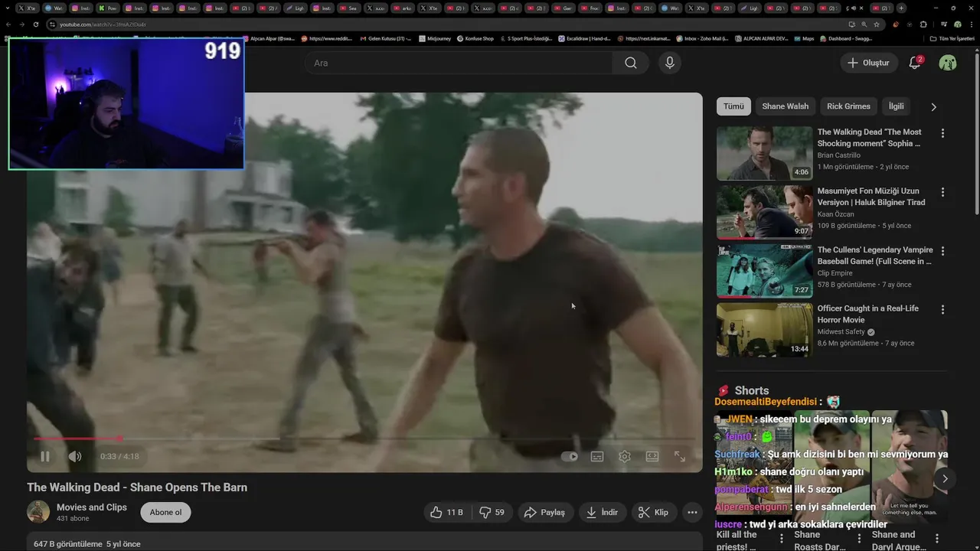
Task: Go back with the browser back arrow
Action: click(x=8, y=24)
